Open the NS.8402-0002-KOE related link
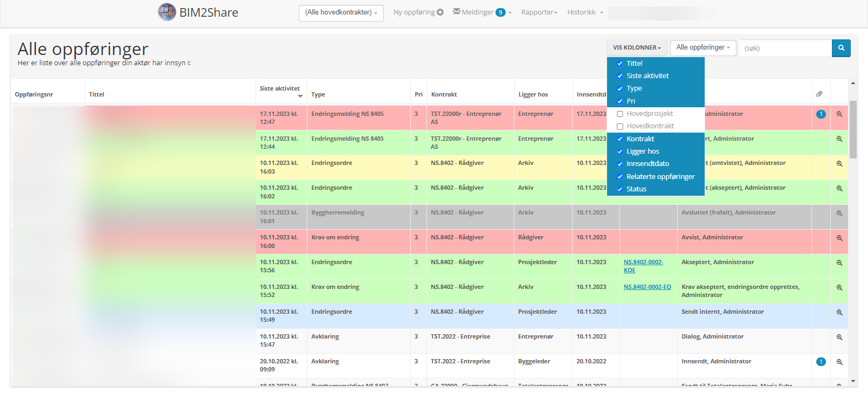Viewport: 868px width, 407px height. (x=643, y=266)
